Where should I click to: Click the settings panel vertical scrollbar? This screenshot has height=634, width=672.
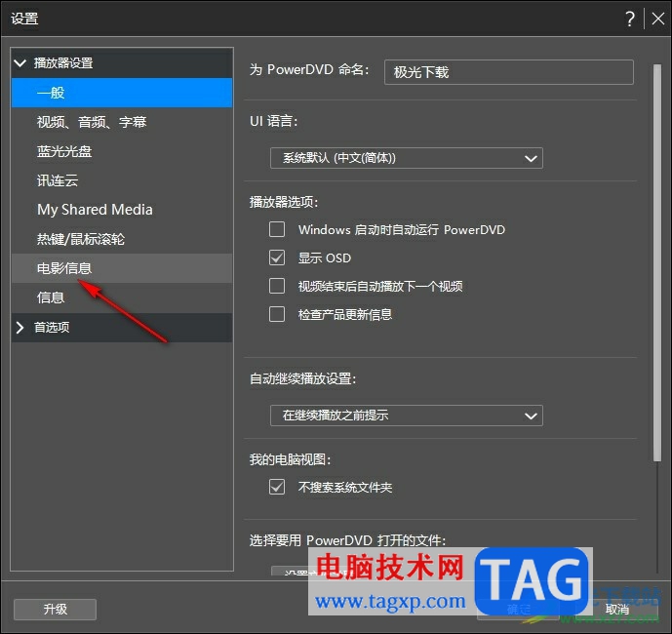[657, 262]
